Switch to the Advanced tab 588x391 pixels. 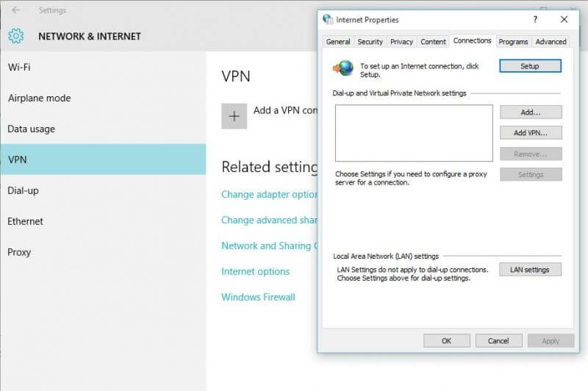point(551,42)
